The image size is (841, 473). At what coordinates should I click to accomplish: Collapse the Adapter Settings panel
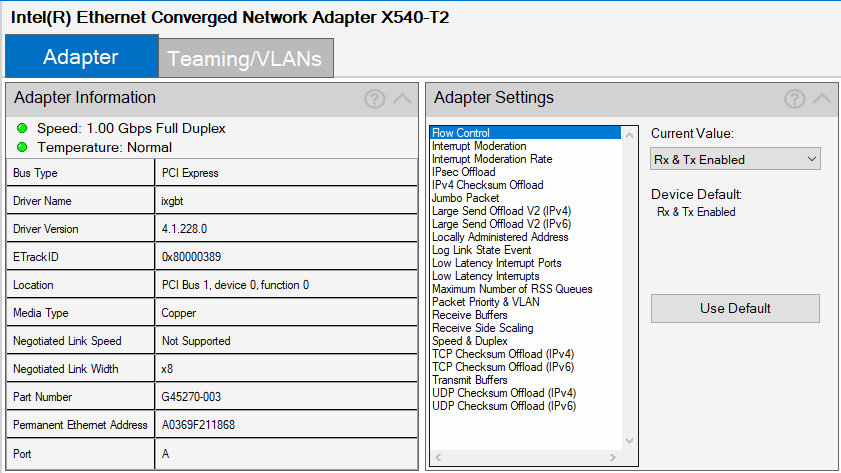click(x=822, y=99)
